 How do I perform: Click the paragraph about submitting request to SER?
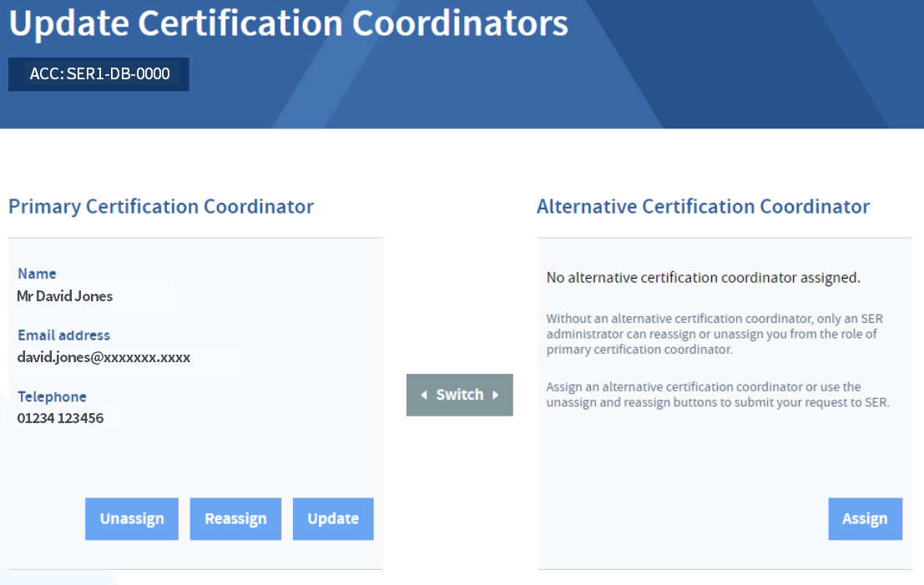point(718,395)
